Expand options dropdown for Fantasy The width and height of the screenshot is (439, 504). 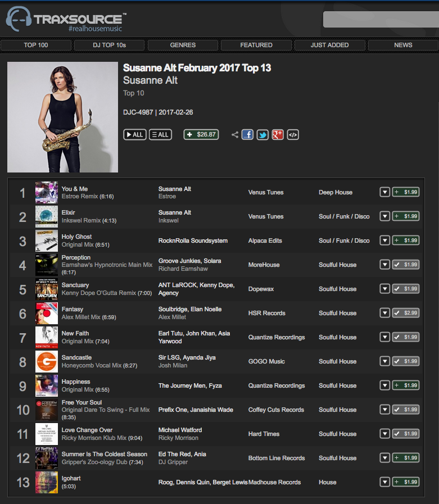384,313
